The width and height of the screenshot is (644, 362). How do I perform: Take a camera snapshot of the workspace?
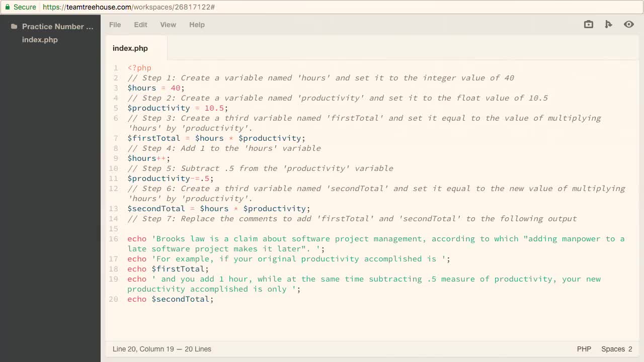tap(588, 24)
